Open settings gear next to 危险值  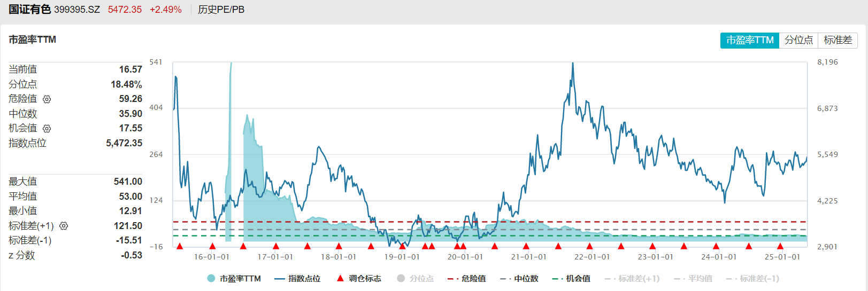pyautogui.click(x=47, y=99)
